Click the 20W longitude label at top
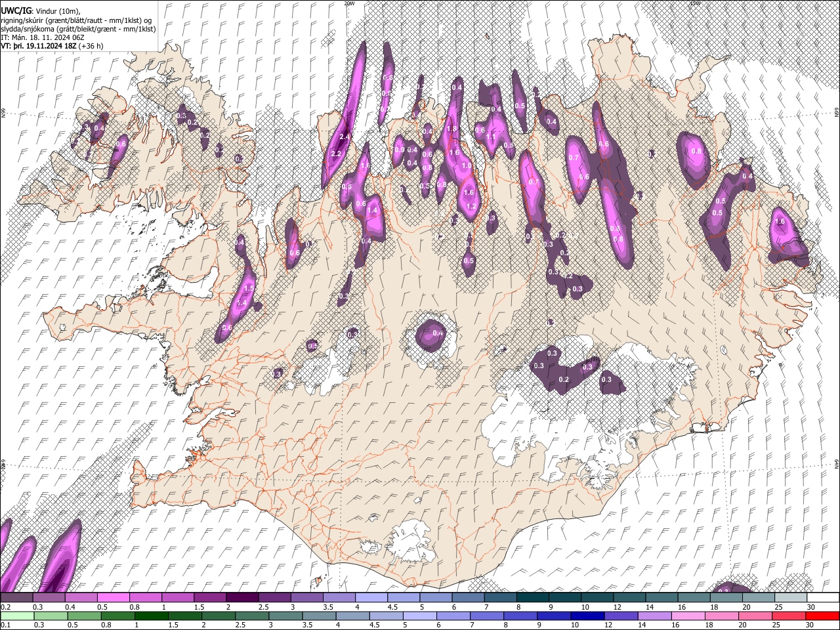This screenshot has height=630, width=840. (x=349, y=3)
